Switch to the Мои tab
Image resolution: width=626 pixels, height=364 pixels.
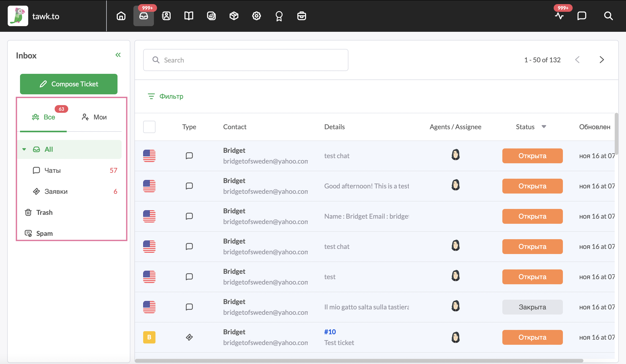pyautogui.click(x=94, y=117)
